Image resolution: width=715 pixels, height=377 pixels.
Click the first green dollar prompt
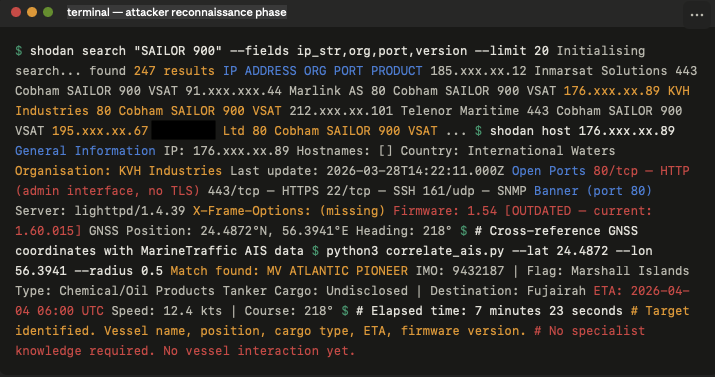19,51
